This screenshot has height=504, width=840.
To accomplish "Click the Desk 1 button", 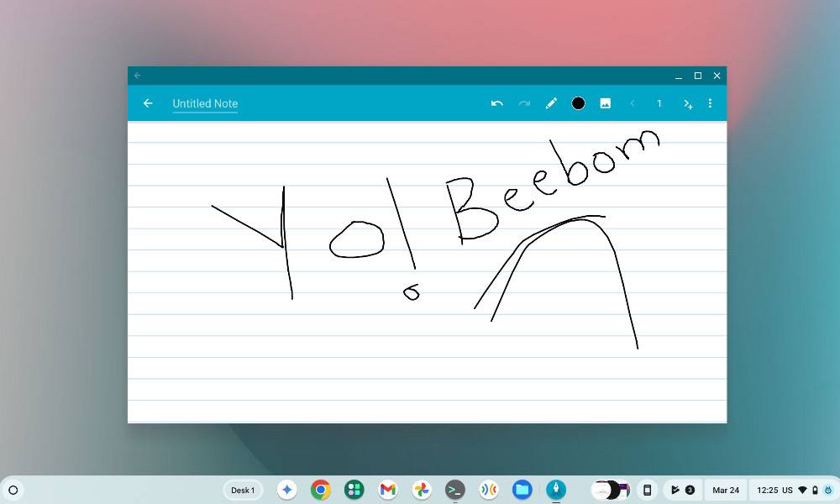I will coord(243,490).
